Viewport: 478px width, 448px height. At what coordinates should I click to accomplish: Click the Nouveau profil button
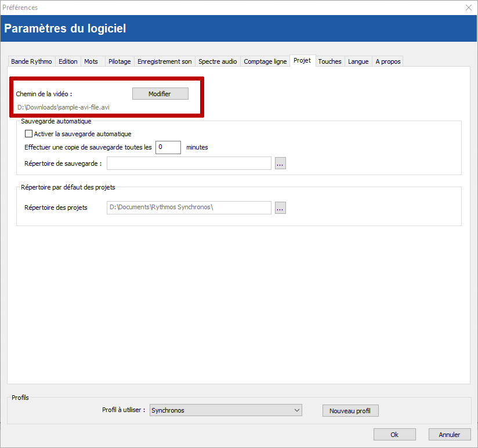(350, 411)
